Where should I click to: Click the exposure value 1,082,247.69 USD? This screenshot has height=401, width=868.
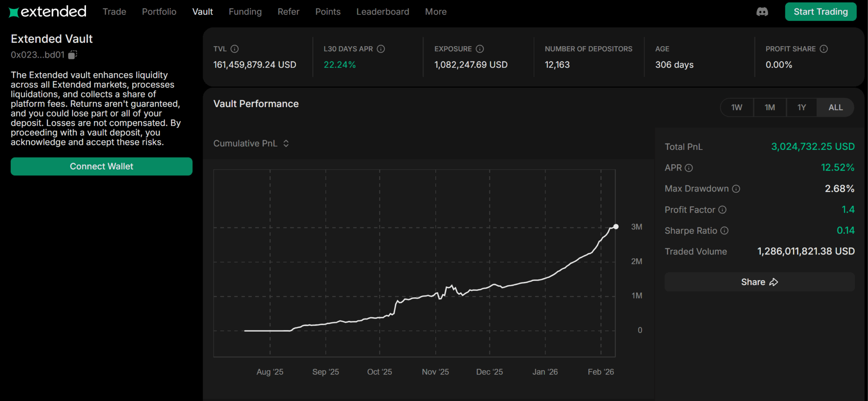[x=471, y=65]
